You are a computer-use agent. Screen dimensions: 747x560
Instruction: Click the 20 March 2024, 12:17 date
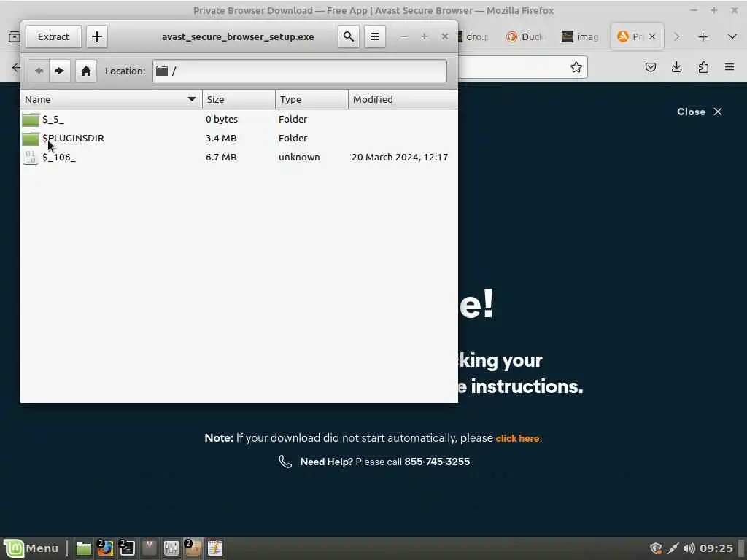pyautogui.click(x=400, y=157)
